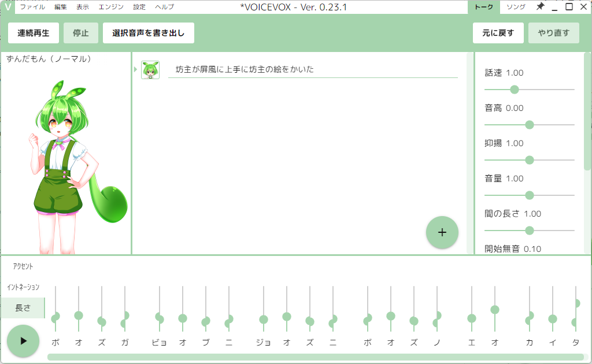
Task: Toggle the pin window icon
Action: (541, 6)
